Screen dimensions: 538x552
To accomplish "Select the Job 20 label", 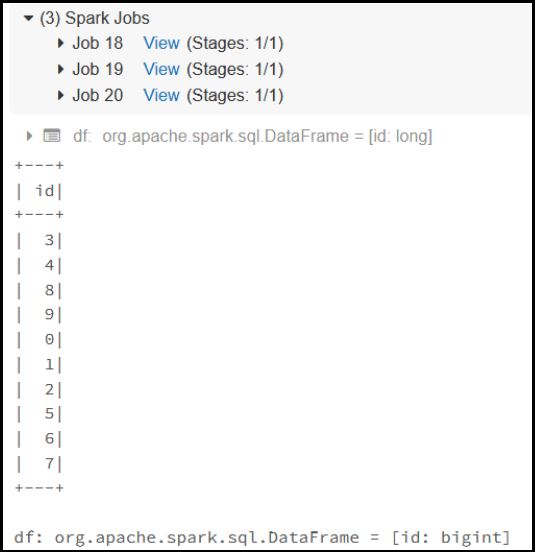I will 98,95.
